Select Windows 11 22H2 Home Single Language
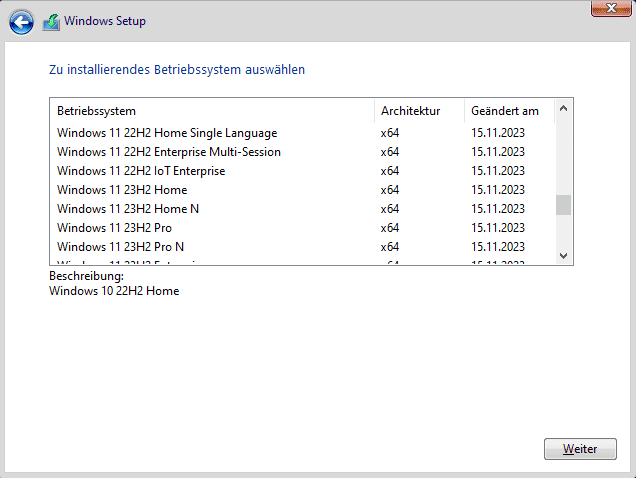The height and width of the screenshot is (478, 636). (302, 133)
